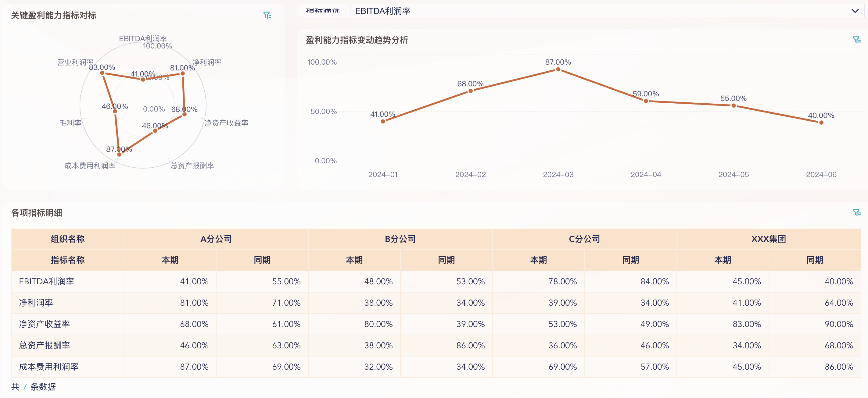The image size is (868, 398).
Task: Click the 净资产收益率 row label in the table
Action: point(44,324)
